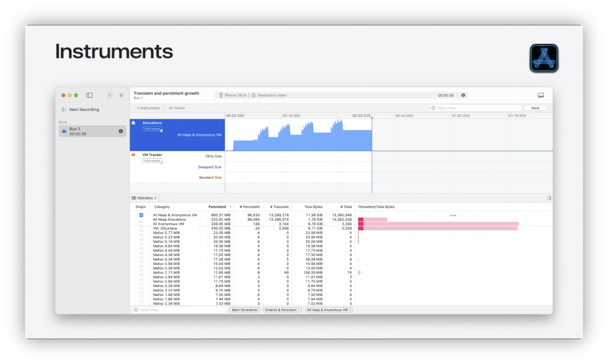Screen dimensions: 608x364
Task: Click the Allocations instrument cube icon
Action: click(x=133, y=123)
